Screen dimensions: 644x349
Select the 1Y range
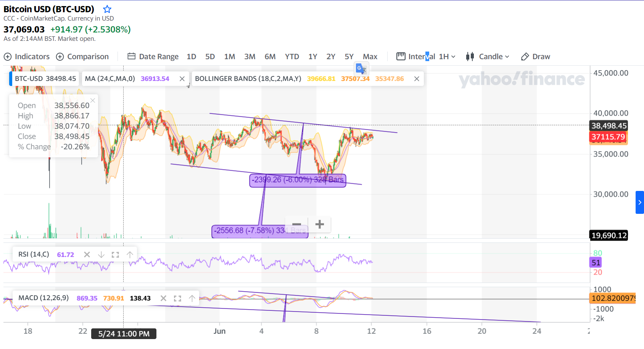pos(313,57)
